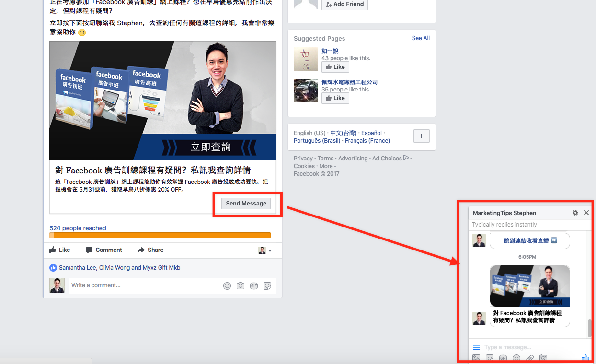This screenshot has height=364, width=596.
Task: Open the Comment action on the post
Action: 103,250
